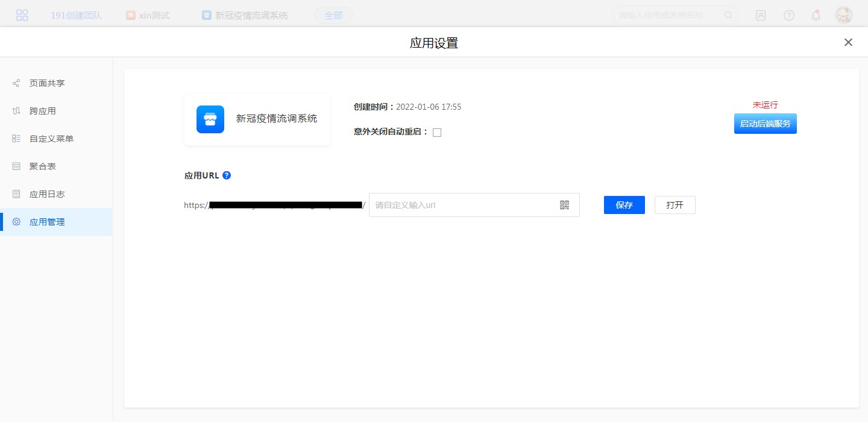Image resolution: width=868 pixels, height=422 pixels.
Task: Select 跨应用 from the sidebar
Action: [42, 111]
